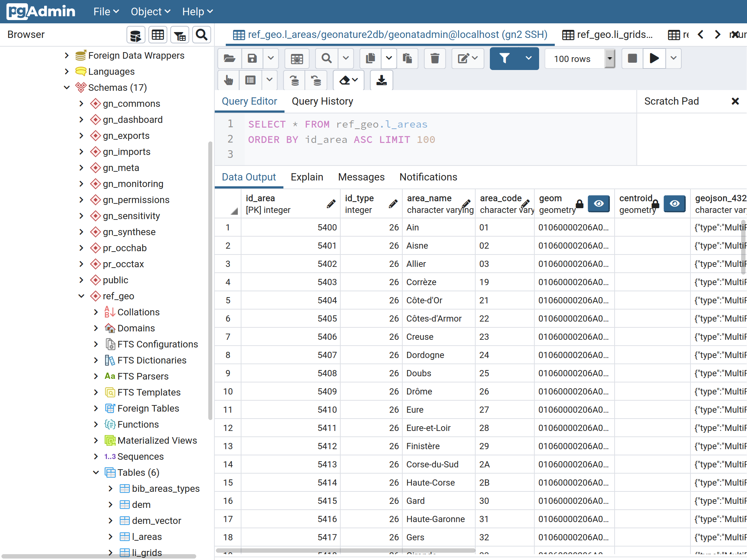Select the Dordogne area_name cell

tap(438, 355)
